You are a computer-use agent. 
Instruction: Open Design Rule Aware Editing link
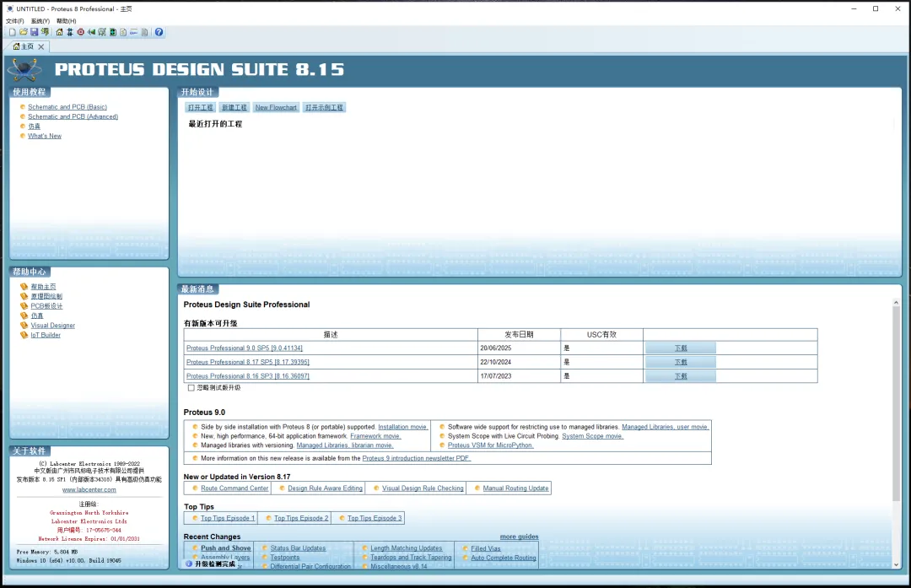tap(326, 488)
